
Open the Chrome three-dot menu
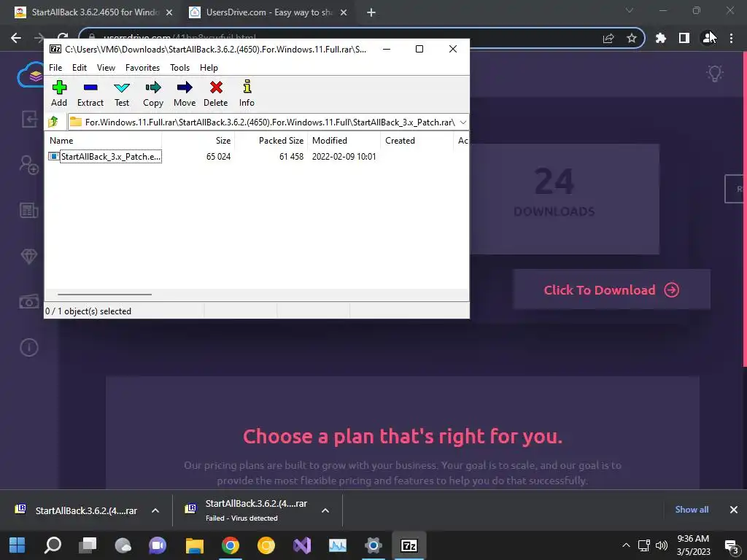(x=731, y=38)
